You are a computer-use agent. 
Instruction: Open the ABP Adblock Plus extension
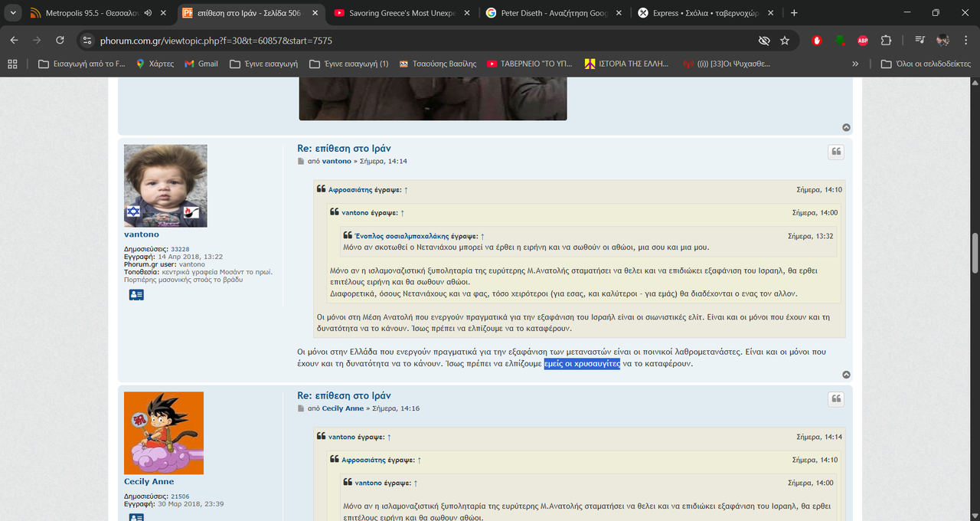coord(863,40)
